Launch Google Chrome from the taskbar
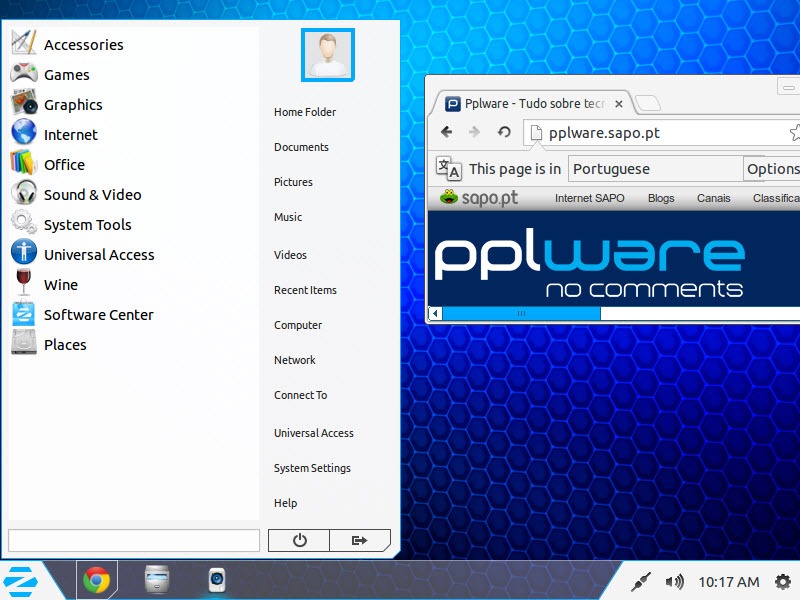800x600 pixels. [x=96, y=580]
